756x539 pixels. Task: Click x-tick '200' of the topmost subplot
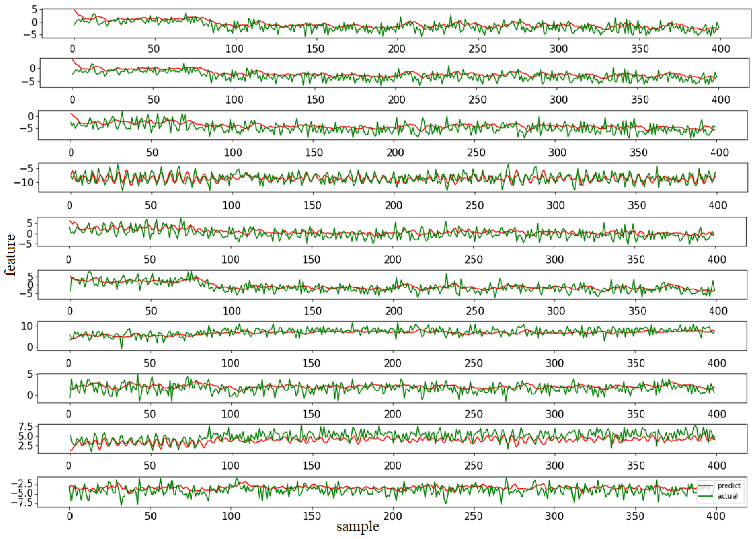pyautogui.click(x=397, y=49)
